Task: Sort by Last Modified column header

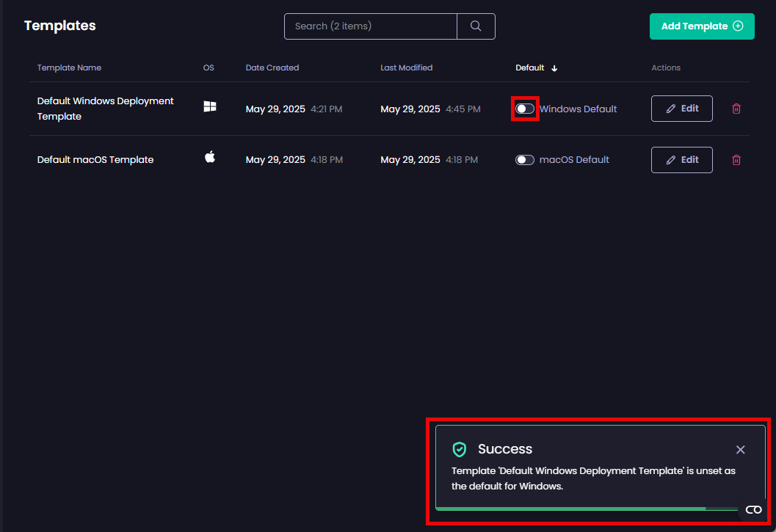Action: (406, 68)
